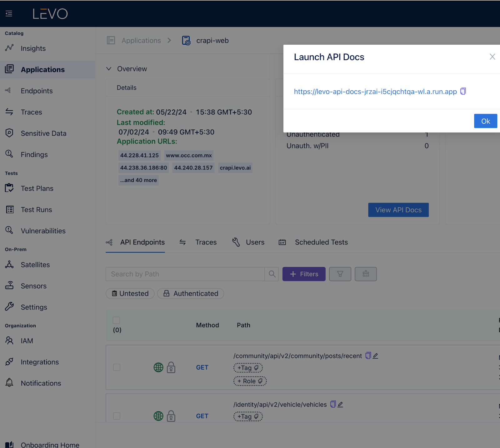
Task: Open the Scheduled Tests tab
Action: [x=321, y=242]
